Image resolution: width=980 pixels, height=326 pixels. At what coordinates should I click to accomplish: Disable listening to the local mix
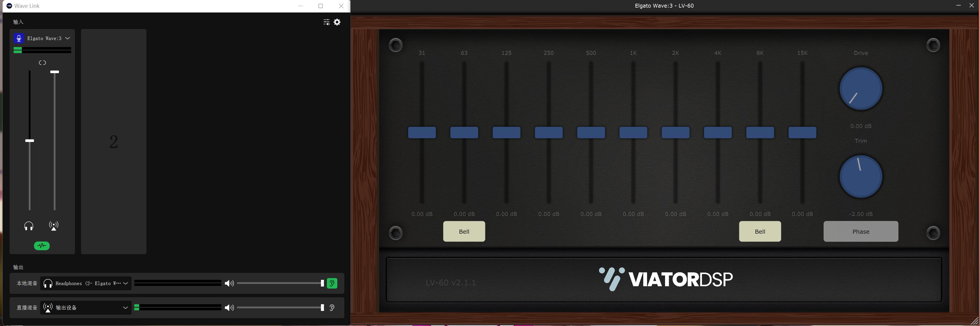[332, 283]
